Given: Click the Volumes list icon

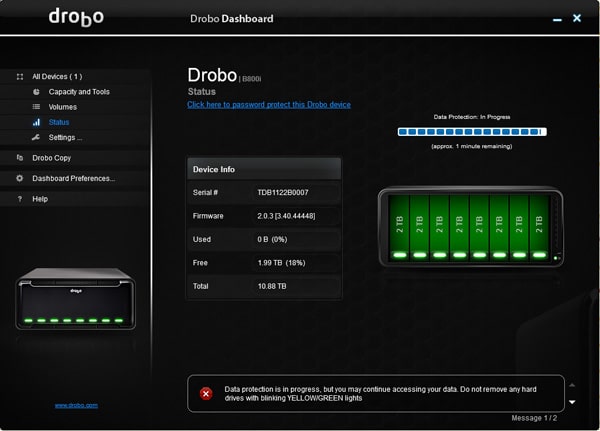Looking at the screenshot, I should [36, 107].
